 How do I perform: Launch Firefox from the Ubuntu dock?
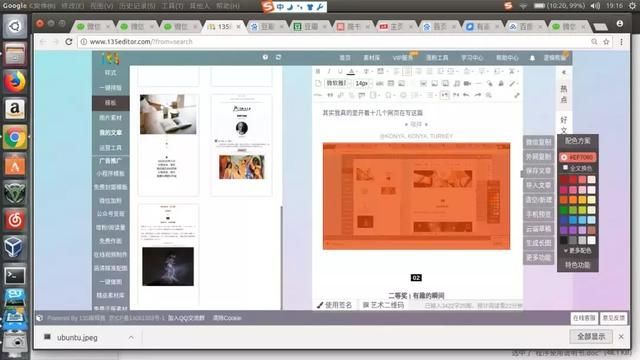coord(15,82)
